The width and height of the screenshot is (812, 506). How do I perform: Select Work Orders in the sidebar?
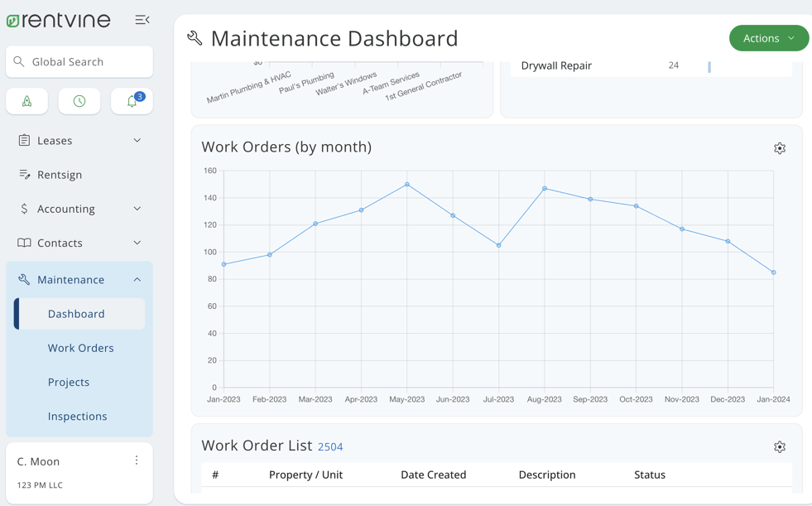(x=80, y=348)
